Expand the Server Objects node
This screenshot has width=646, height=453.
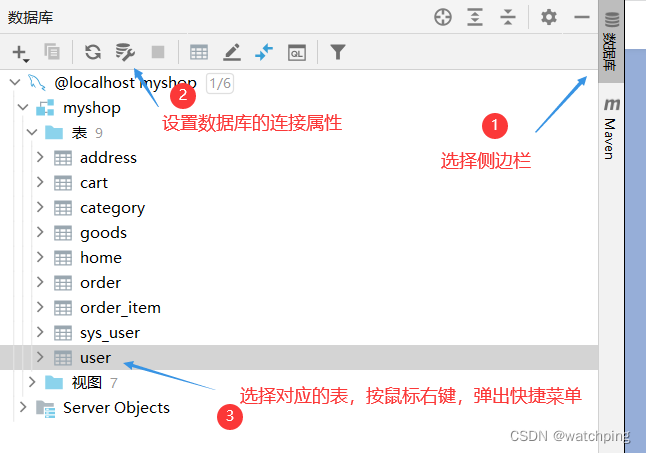(x=23, y=407)
